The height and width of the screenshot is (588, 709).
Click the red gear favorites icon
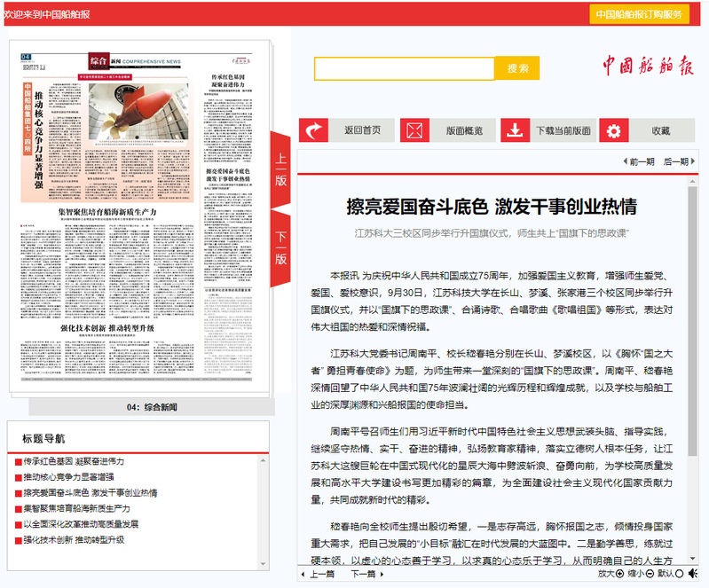(613, 130)
